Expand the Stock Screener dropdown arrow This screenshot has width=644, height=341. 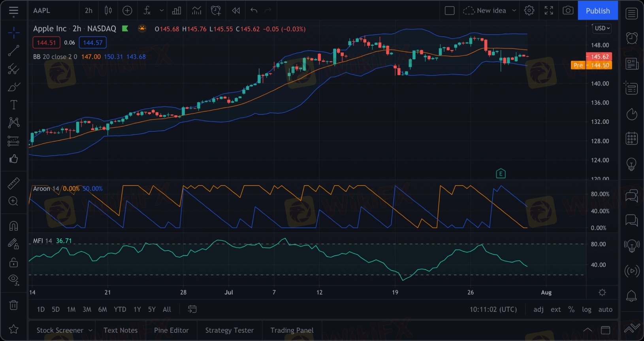[x=90, y=330]
